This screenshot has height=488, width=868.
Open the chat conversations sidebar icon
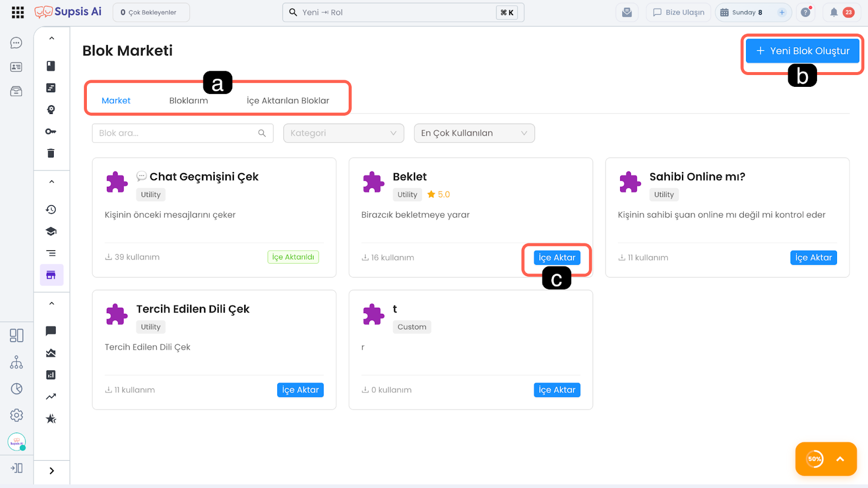16,43
